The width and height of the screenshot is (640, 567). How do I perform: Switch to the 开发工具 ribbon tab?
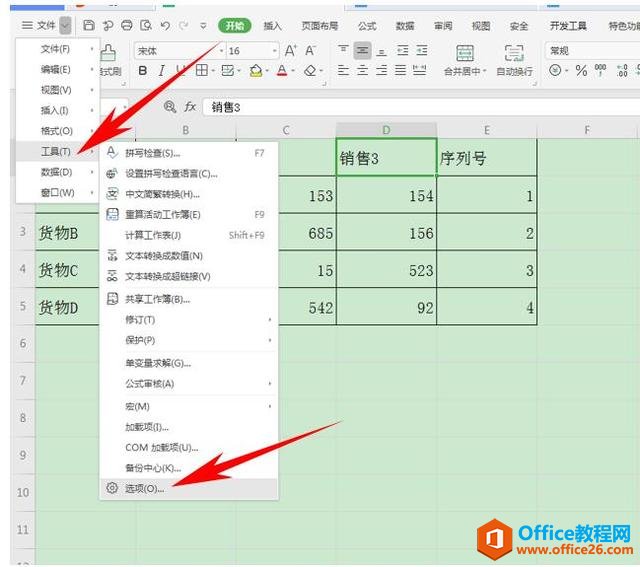tap(568, 26)
